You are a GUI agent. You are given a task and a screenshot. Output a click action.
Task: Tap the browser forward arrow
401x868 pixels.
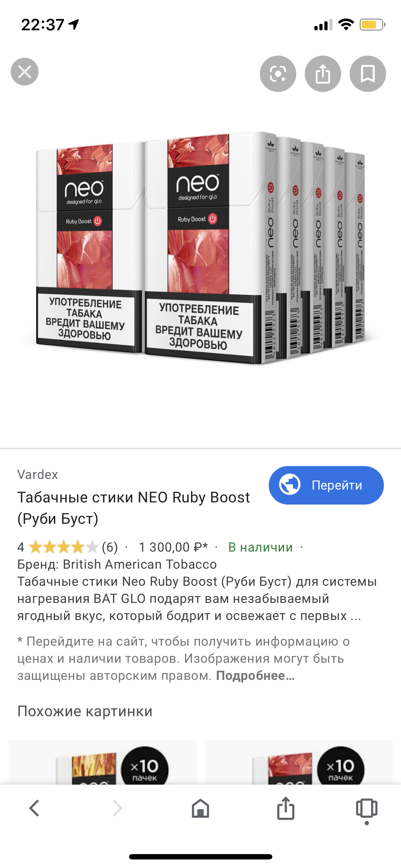click(117, 808)
